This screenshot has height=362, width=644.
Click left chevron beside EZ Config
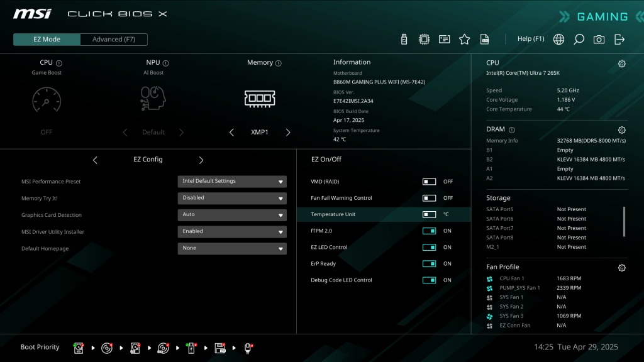pyautogui.click(x=95, y=160)
